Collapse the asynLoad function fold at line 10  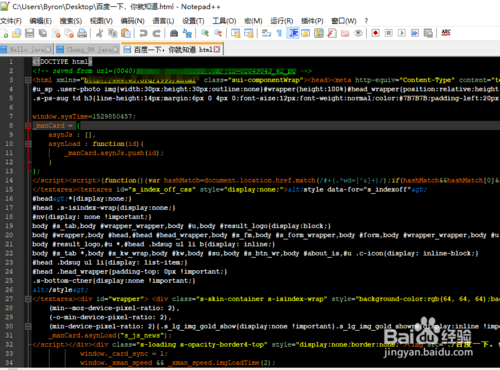(28, 144)
